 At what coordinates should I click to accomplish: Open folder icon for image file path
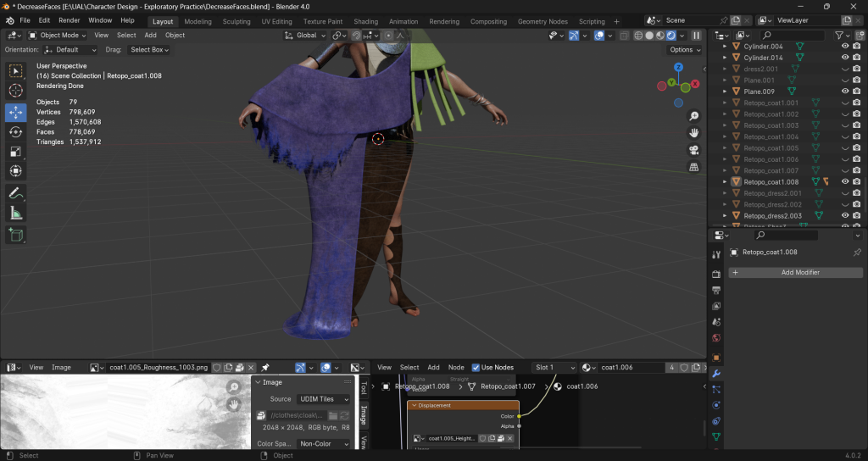(332, 415)
